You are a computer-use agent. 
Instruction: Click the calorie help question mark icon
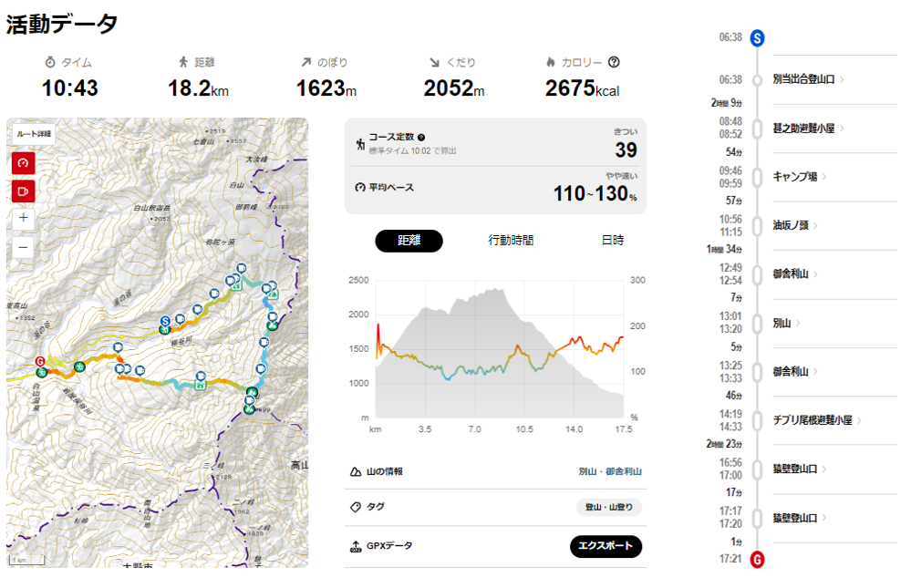[x=614, y=62]
